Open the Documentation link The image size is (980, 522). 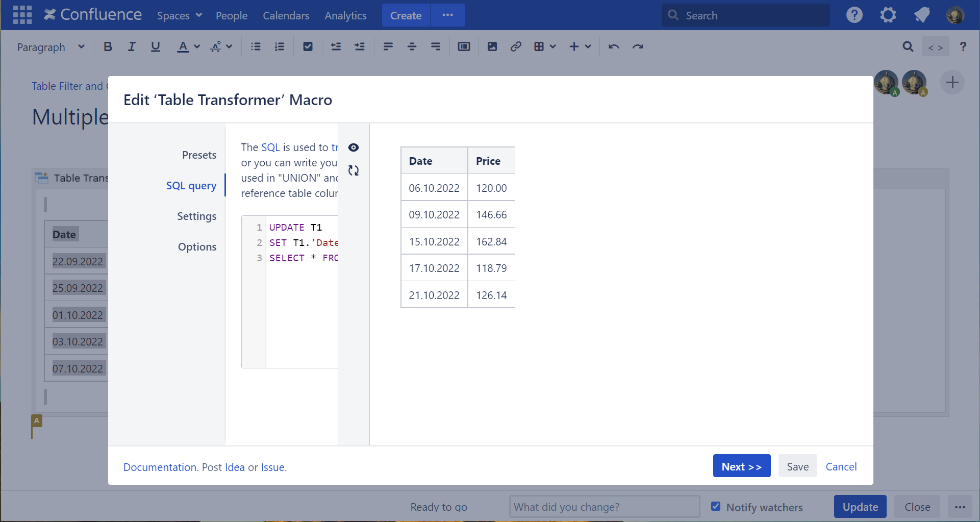[x=160, y=467]
